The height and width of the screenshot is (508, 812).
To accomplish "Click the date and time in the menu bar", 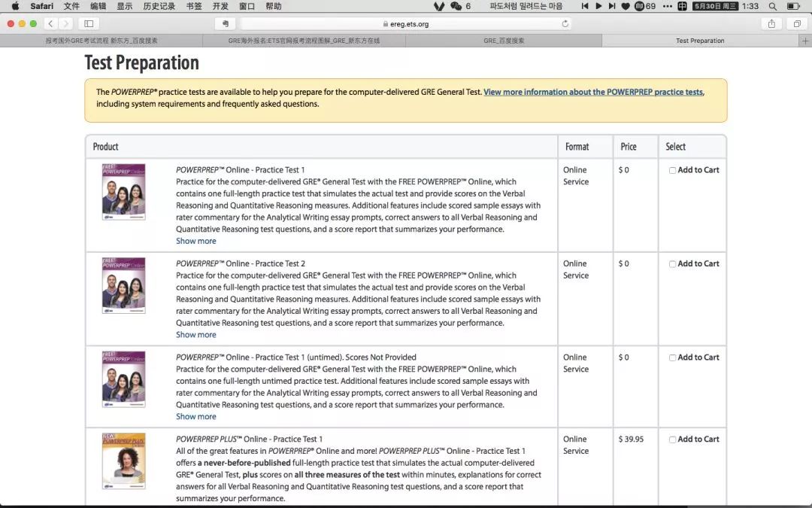I will coord(726,6).
